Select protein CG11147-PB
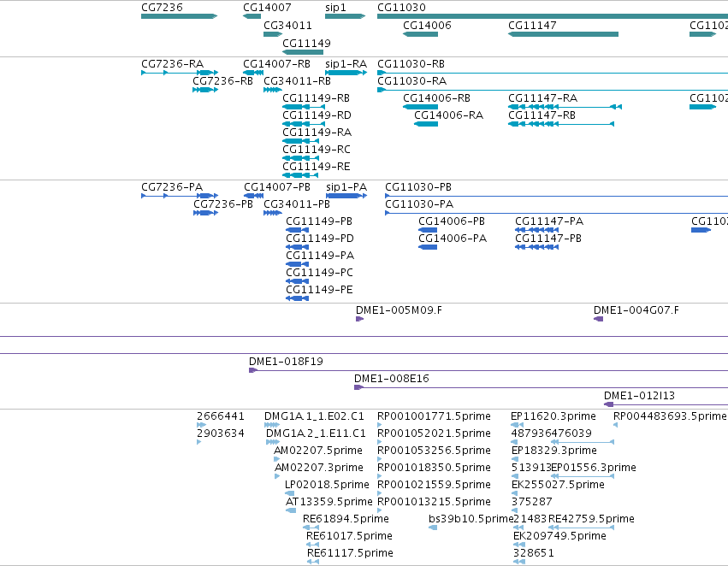Image resolution: width=728 pixels, height=566 pixels. pos(536,247)
